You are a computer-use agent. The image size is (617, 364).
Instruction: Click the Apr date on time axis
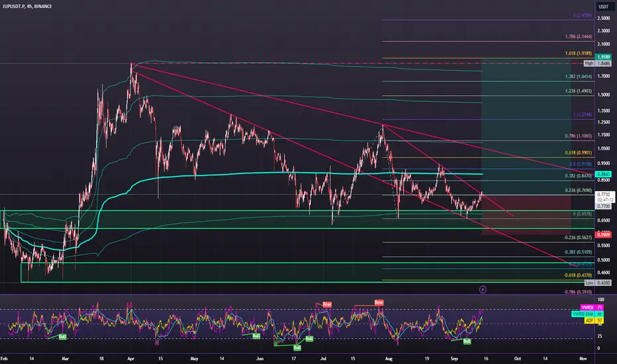point(131,359)
